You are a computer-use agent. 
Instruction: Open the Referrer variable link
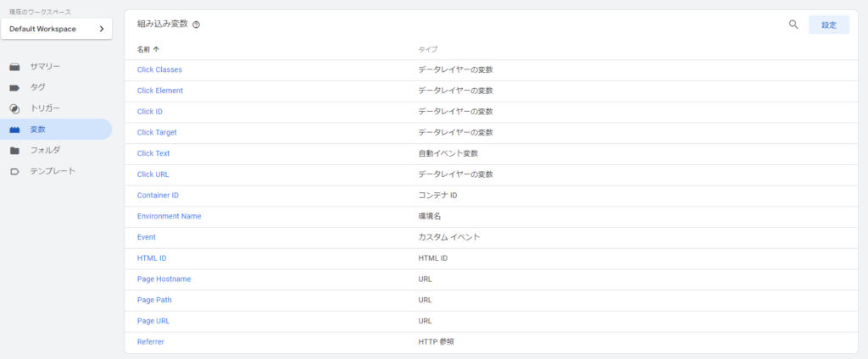(x=150, y=342)
